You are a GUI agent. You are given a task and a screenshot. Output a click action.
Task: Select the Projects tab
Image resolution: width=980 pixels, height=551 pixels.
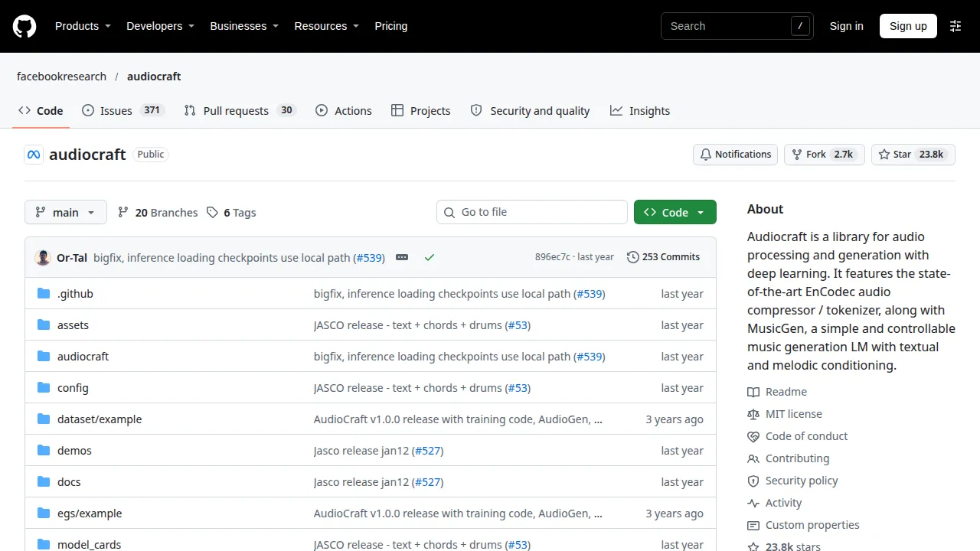(421, 111)
